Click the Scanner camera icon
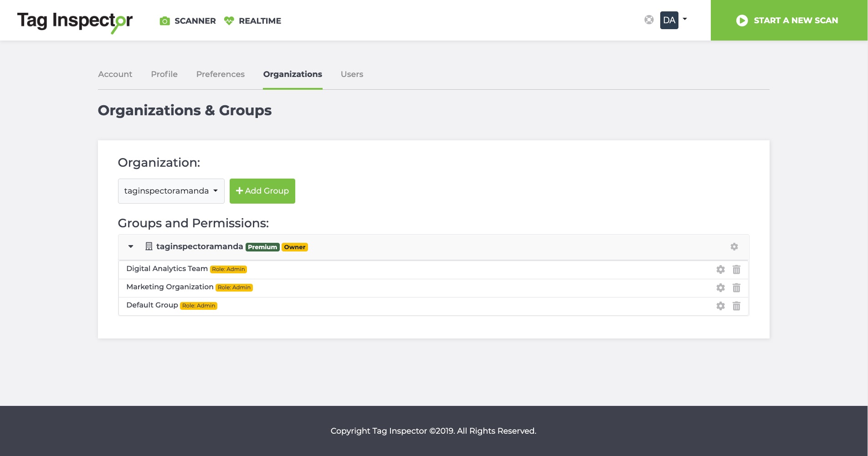Viewport: 868px width, 456px height. [165, 21]
